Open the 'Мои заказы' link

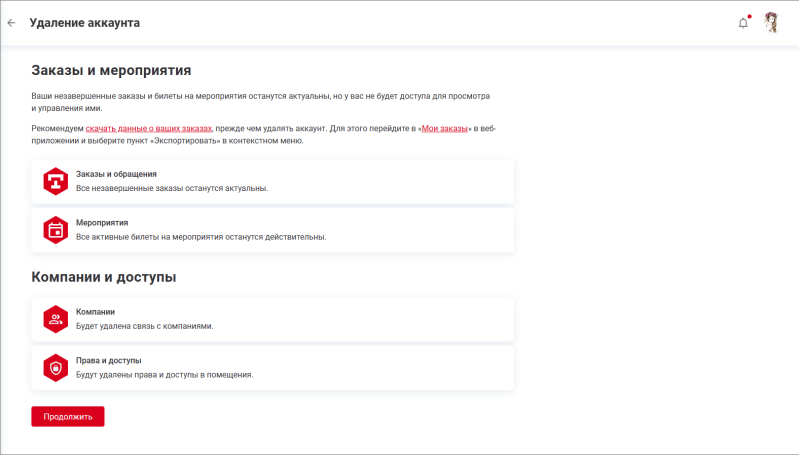point(445,130)
